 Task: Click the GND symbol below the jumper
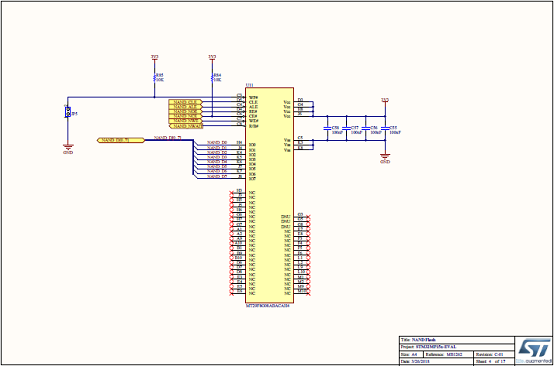tap(67, 148)
